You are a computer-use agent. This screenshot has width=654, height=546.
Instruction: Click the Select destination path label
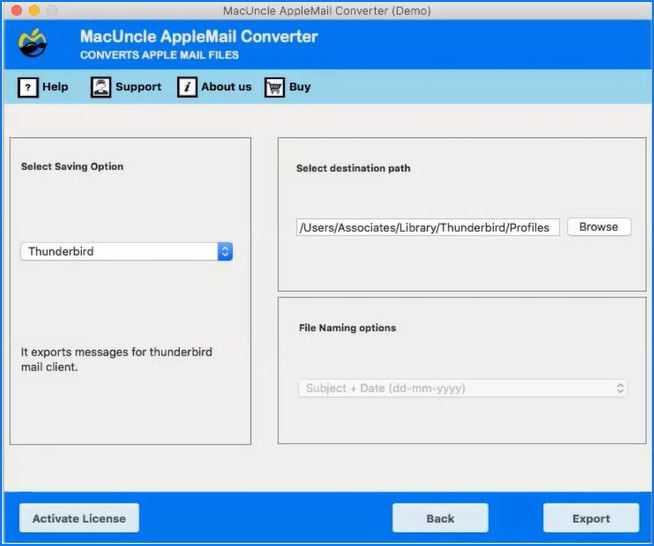[353, 168]
